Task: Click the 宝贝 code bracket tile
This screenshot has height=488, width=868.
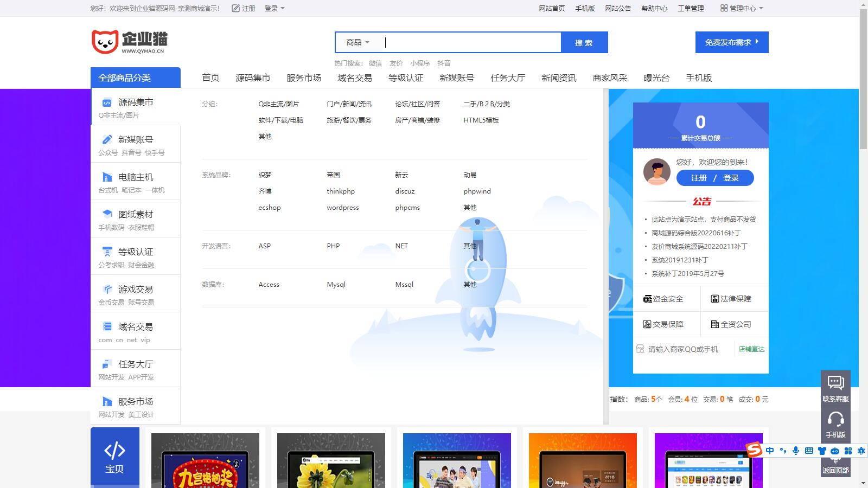Action: 114,457
